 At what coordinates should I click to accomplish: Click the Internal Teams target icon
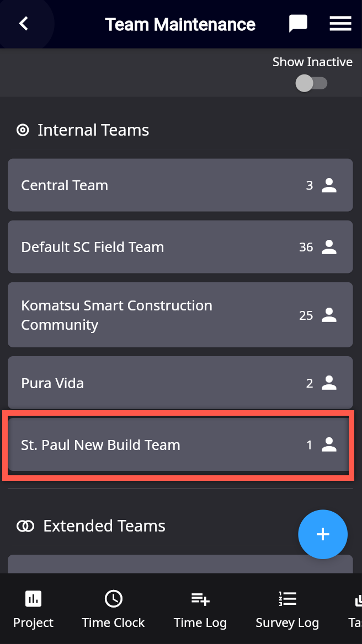click(x=23, y=130)
